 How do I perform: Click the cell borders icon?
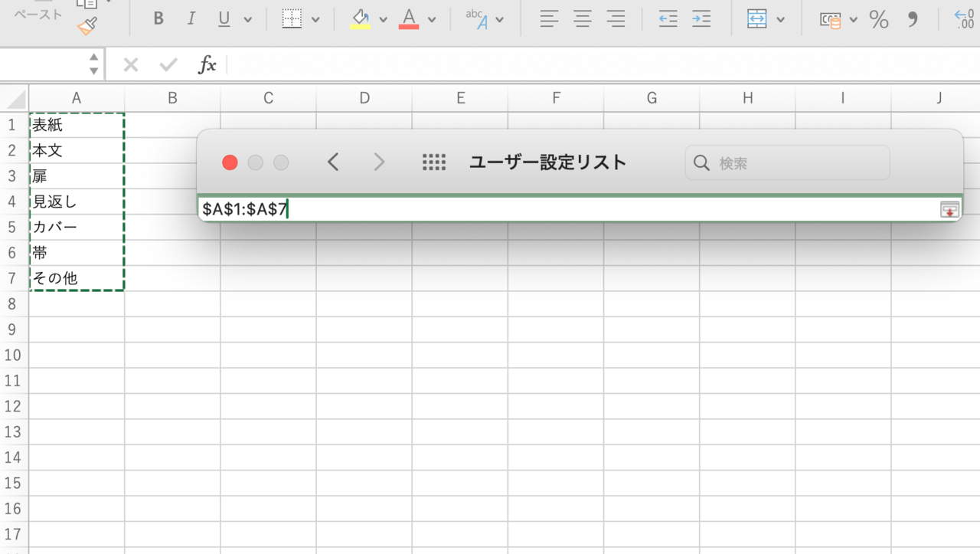[292, 19]
